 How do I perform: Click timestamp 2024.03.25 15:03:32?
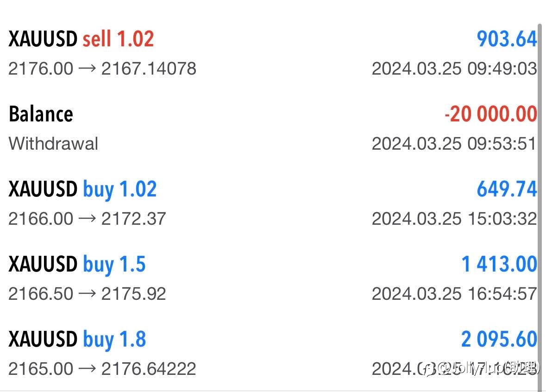(454, 219)
